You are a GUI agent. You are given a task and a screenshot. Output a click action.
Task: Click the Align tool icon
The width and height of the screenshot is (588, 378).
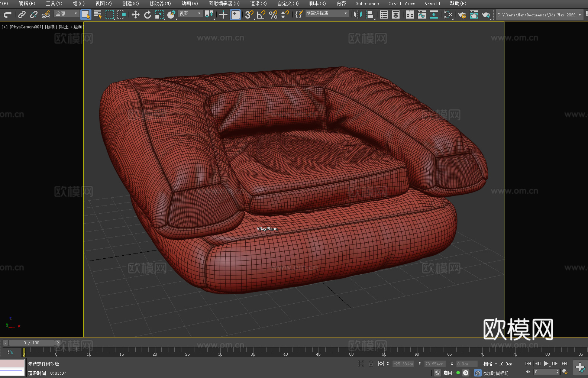[370, 14]
